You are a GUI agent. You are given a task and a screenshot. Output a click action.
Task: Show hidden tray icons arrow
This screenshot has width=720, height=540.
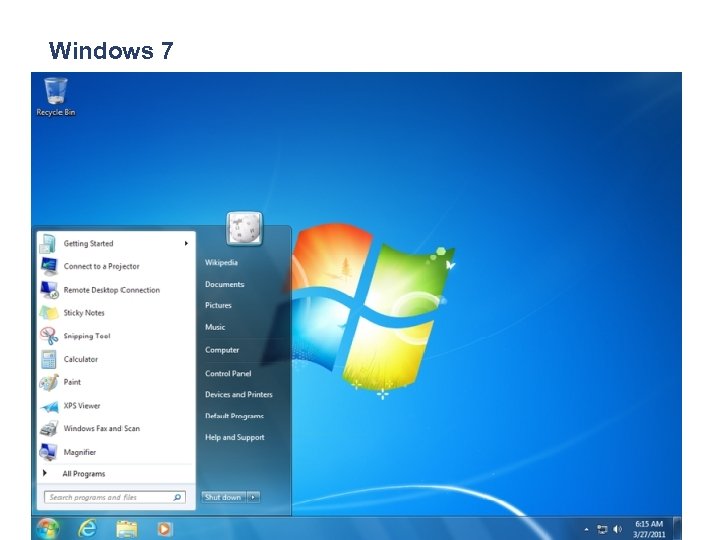[x=586, y=530]
